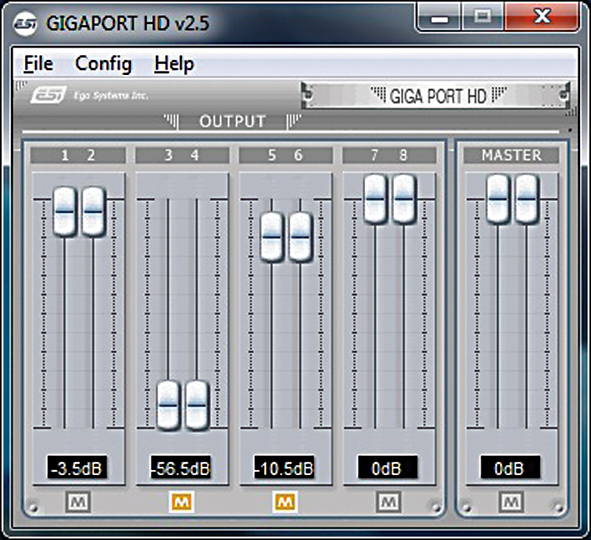
Task: Click the -3.5dB level readout
Action: 77,468
